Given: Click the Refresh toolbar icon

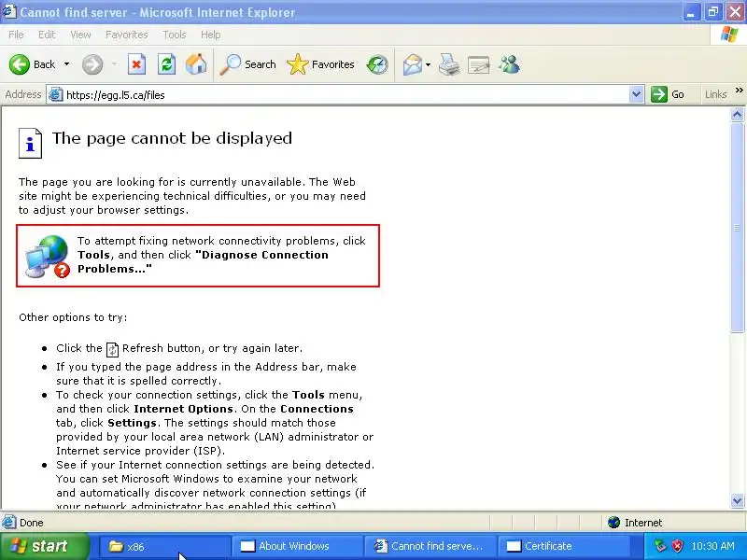Looking at the screenshot, I should 167,64.
